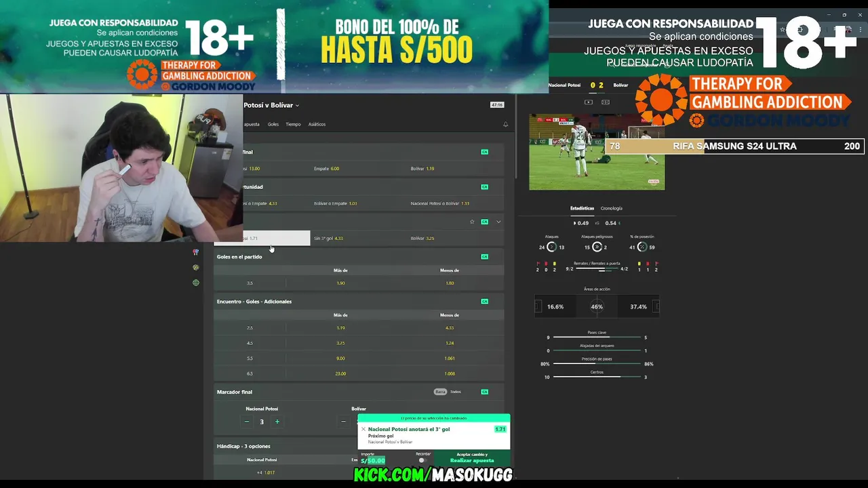The height and width of the screenshot is (488, 868).
Task: Bet Más de 3.5 goals 1.90
Action: 340,283
